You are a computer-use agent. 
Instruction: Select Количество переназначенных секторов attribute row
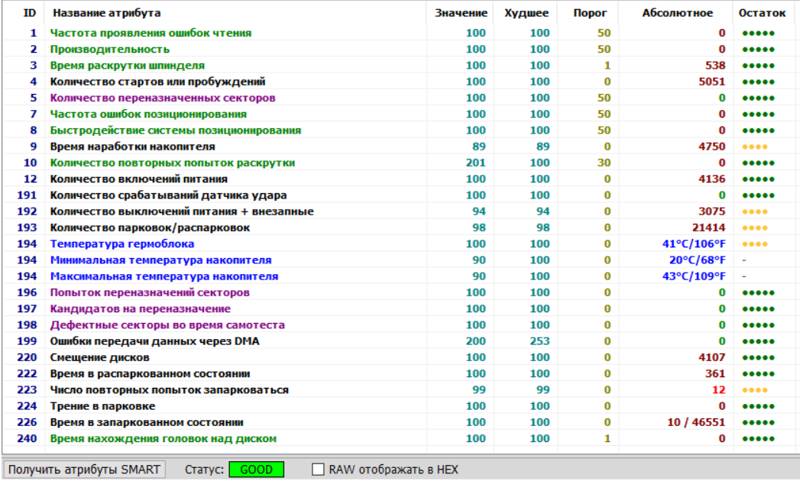400,98
